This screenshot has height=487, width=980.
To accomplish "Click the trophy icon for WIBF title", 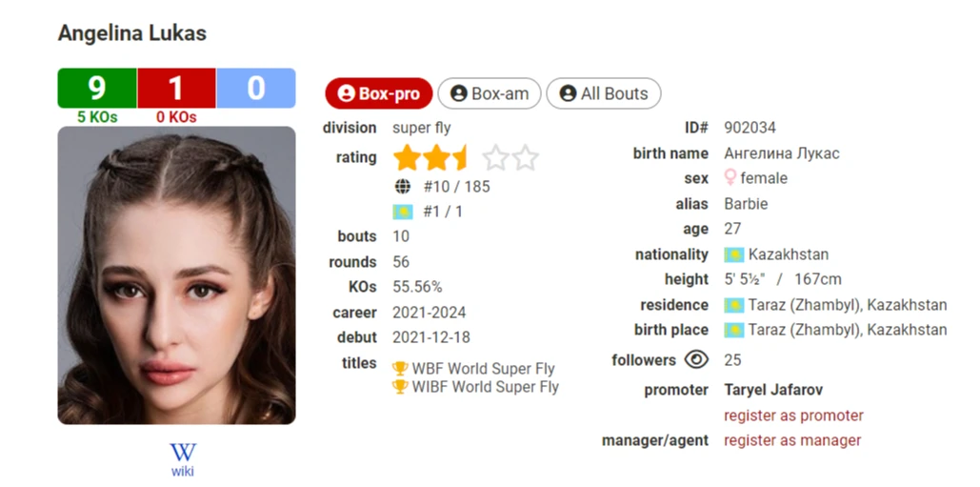I will [x=400, y=387].
